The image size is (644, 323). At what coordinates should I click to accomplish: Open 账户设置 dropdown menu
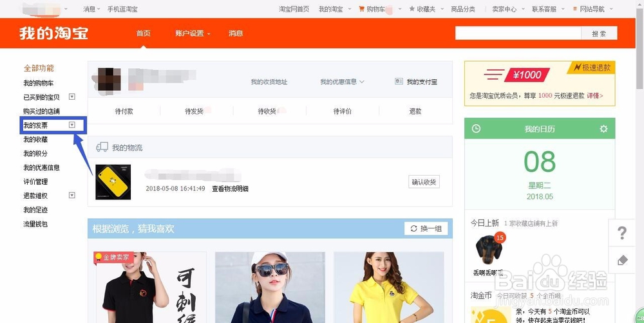(193, 33)
